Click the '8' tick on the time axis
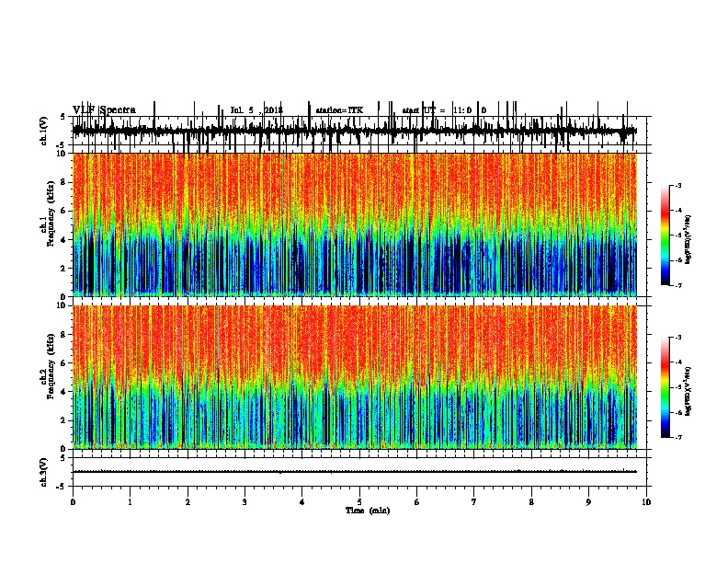The width and height of the screenshot is (728, 563). click(x=531, y=501)
